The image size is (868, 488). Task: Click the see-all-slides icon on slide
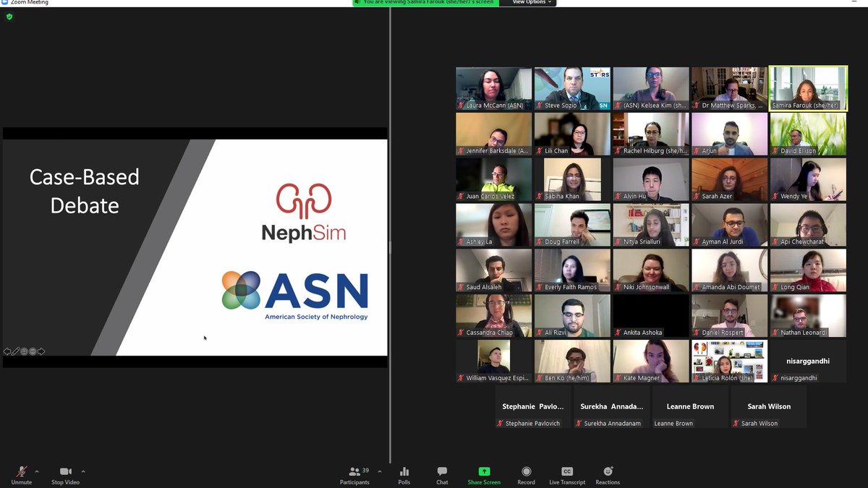[x=25, y=351]
